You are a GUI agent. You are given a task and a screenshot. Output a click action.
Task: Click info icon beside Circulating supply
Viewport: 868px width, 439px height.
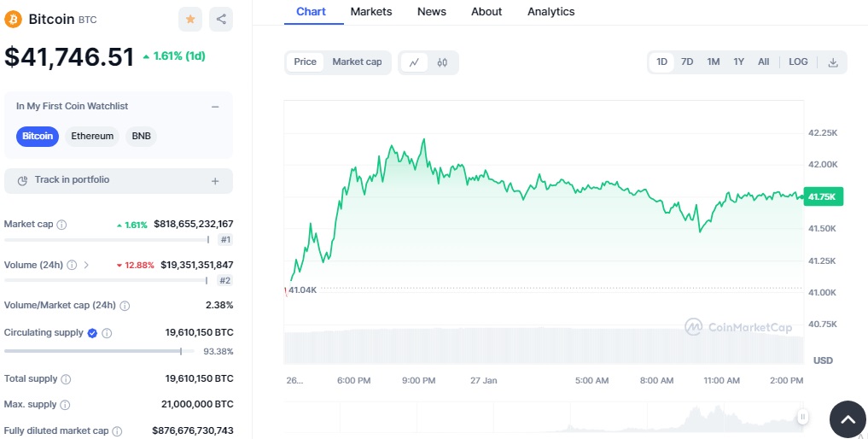coord(107,333)
